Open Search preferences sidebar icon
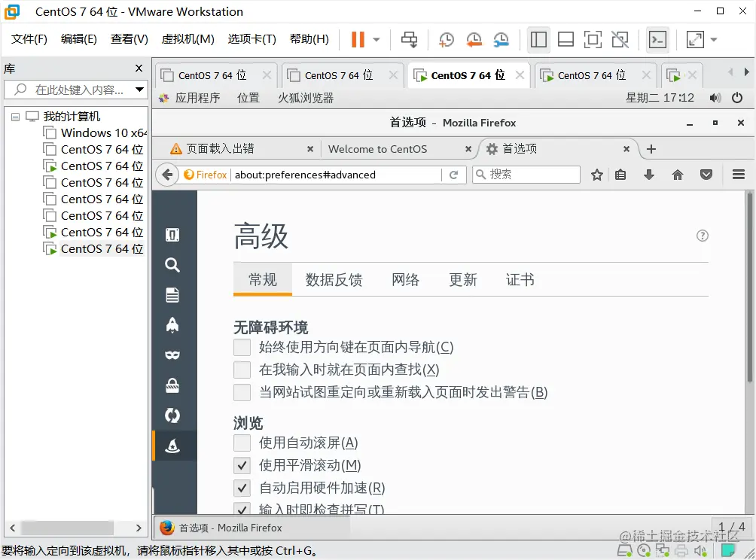This screenshot has width=756, height=560. coord(172,265)
